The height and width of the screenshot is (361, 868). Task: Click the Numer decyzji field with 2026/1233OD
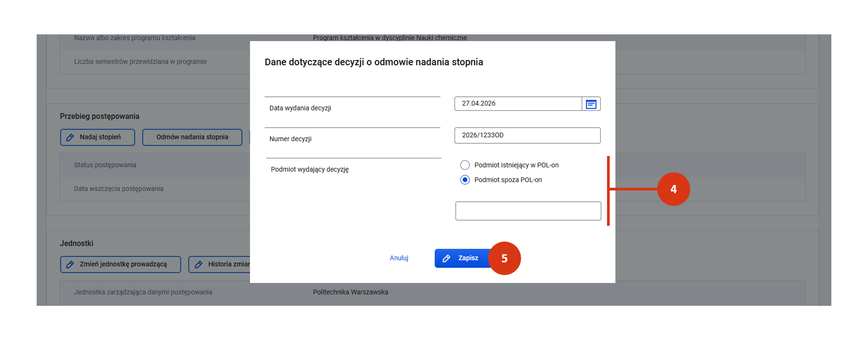[x=527, y=135]
